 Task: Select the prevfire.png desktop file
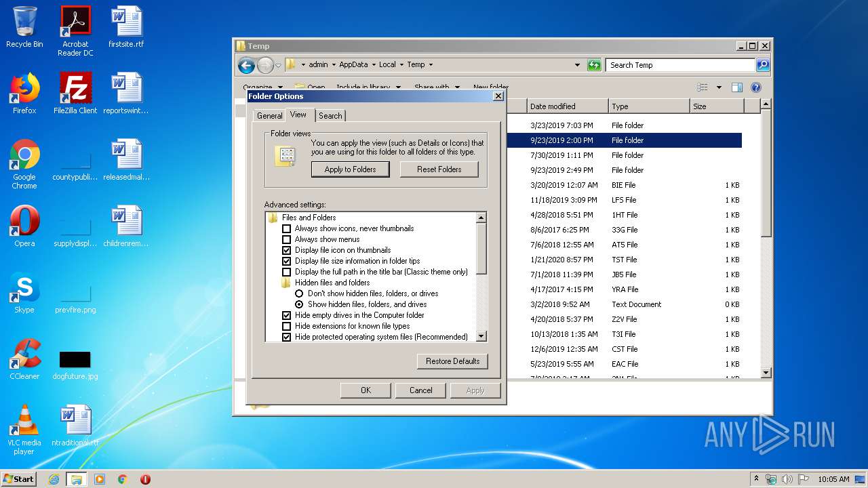point(75,298)
